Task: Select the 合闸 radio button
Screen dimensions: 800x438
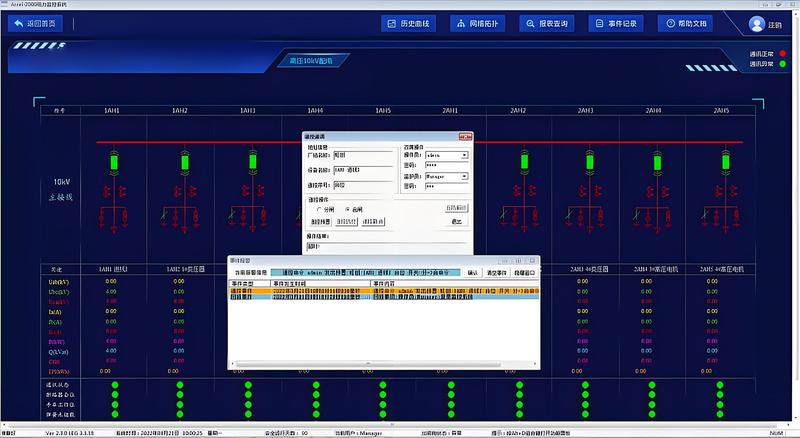Action: click(x=348, y=208)
